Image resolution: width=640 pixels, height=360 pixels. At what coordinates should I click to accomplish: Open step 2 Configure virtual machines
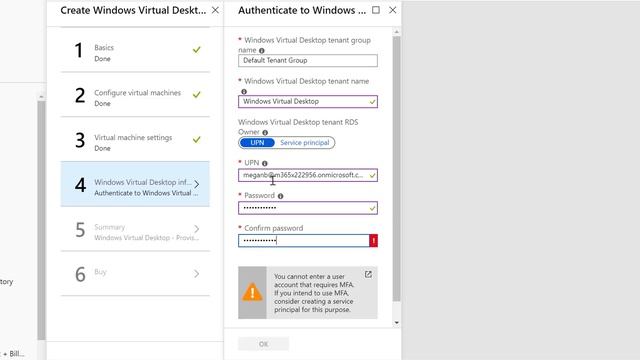click(135, 95)
